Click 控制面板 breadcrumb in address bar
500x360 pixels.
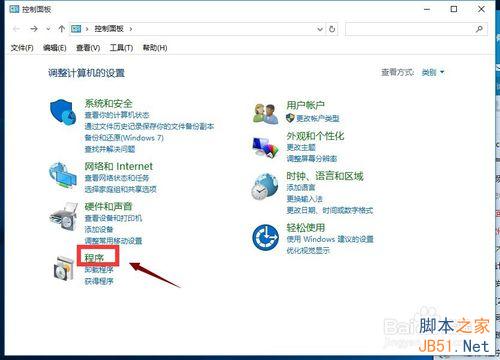[109, 29]
